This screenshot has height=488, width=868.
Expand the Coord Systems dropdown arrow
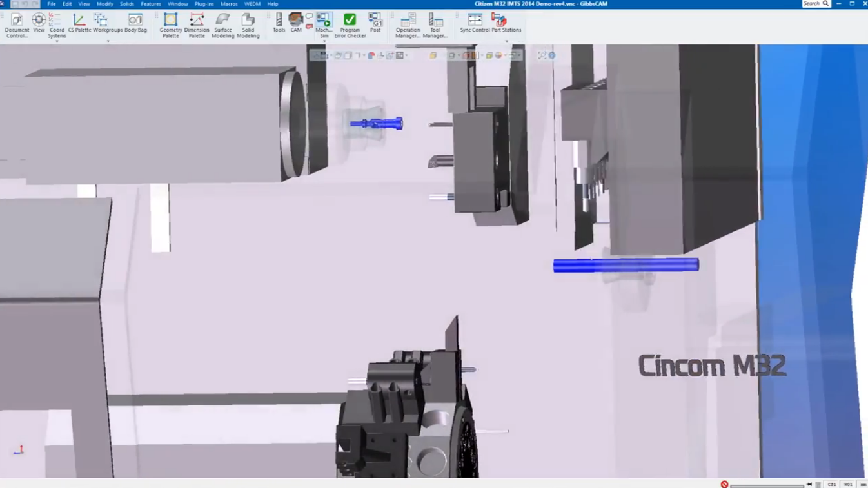pyautogui.click(x=57, y=41)
